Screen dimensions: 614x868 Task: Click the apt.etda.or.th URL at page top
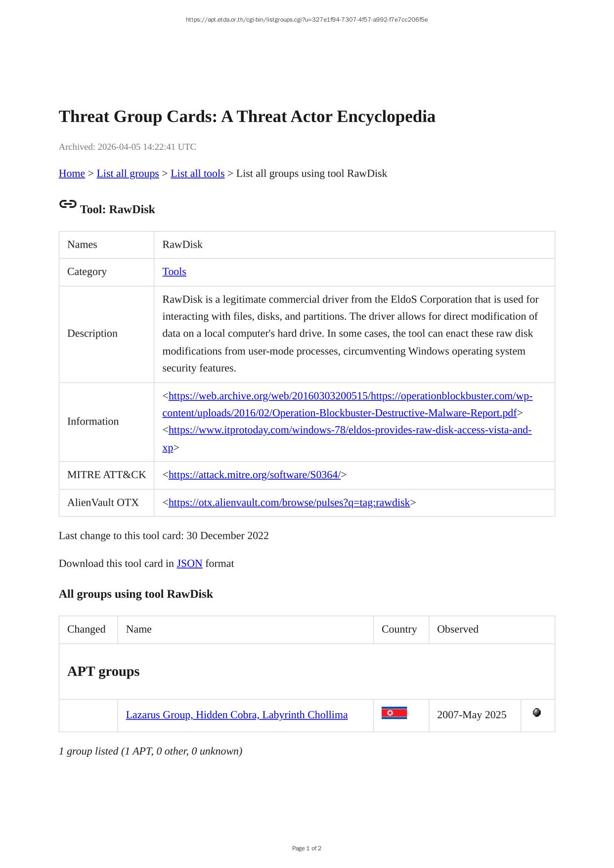[307, 20]
